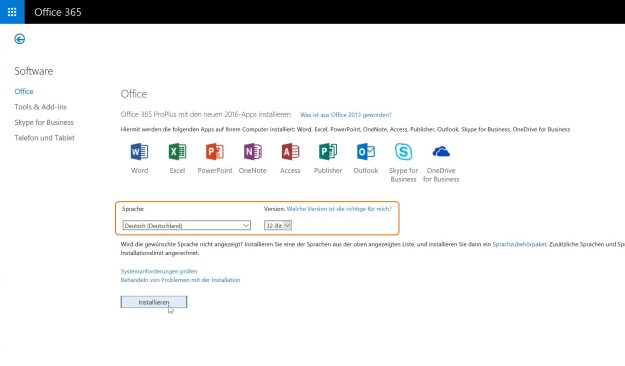625x366 pixels.
Task: Click the Publisher app icon
Action: coord(328,152)
